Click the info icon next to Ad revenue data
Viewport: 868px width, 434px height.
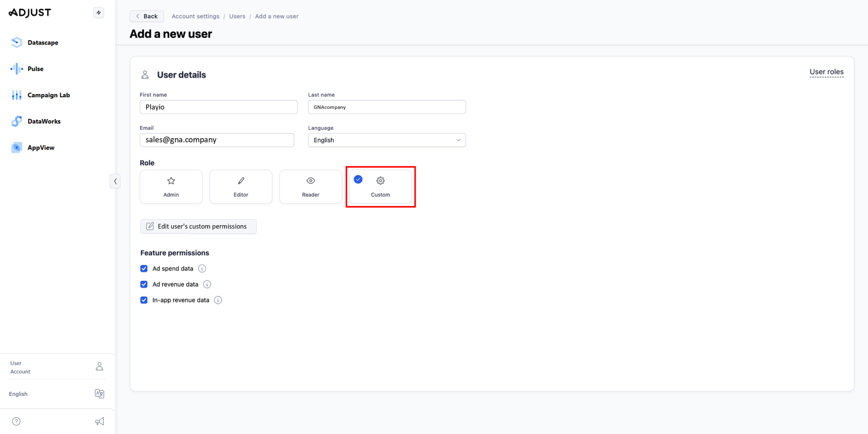pos(207,284)
